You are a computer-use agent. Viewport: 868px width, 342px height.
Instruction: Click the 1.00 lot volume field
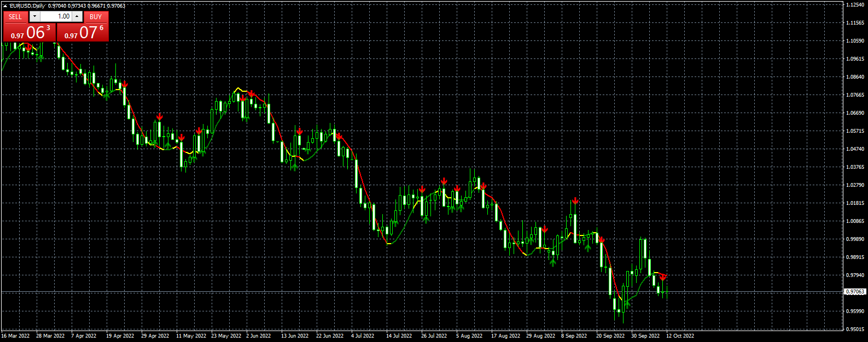(56, 17)
